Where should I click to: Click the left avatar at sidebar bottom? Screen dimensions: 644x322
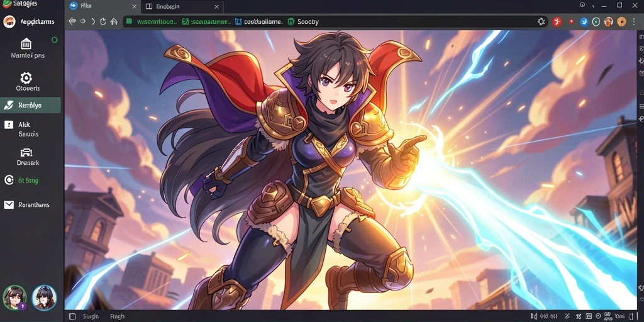14,297
